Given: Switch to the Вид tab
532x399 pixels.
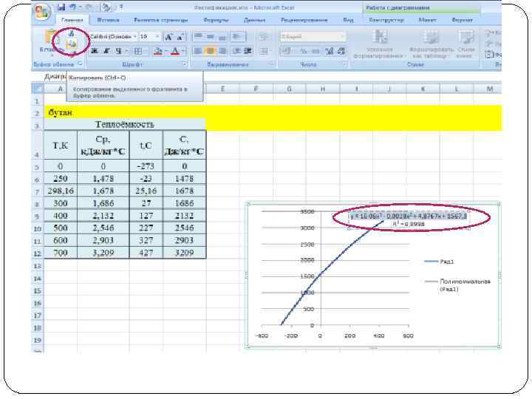Looking at the screenshot, I should click(348, 20).
